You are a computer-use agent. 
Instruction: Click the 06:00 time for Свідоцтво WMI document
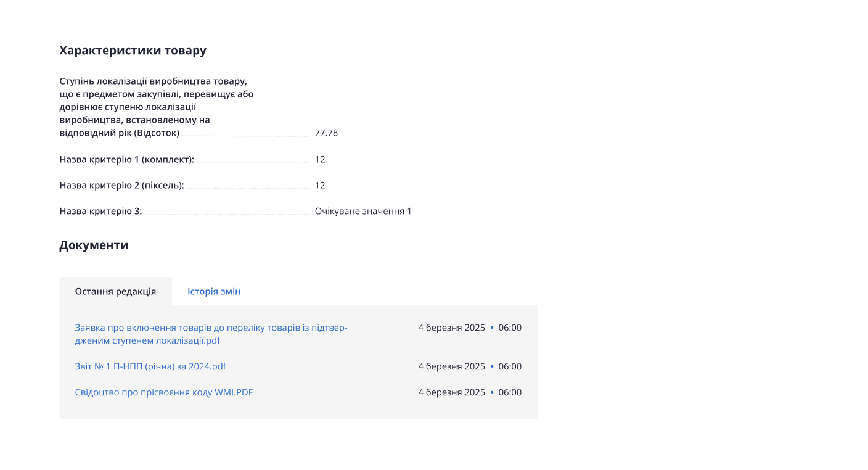[x=510, y=392]
